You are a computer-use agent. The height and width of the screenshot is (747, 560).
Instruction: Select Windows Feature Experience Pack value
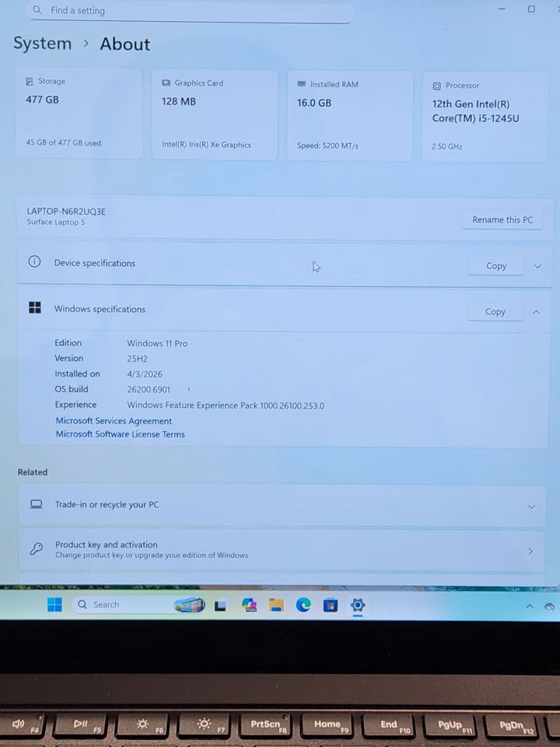tap(226, 405)
